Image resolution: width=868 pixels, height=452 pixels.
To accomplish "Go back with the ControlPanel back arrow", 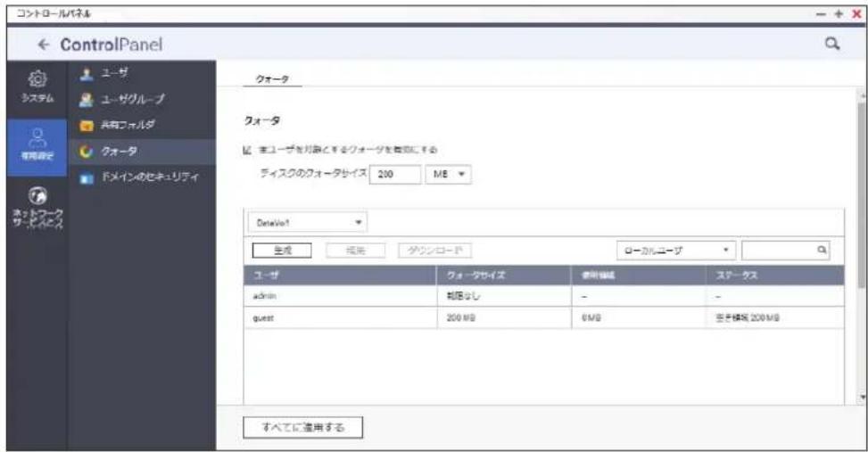I will tap(44, 45).
